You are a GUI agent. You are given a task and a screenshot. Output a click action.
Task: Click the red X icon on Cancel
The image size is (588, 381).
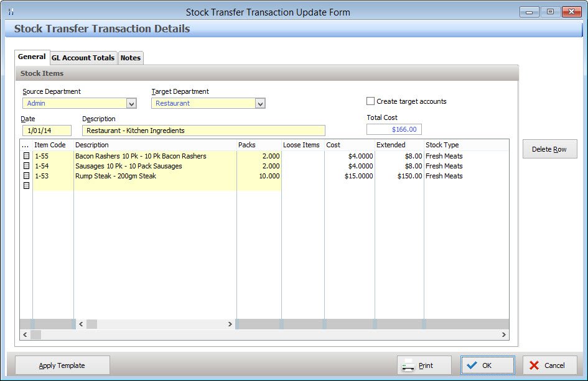(534, 365)
